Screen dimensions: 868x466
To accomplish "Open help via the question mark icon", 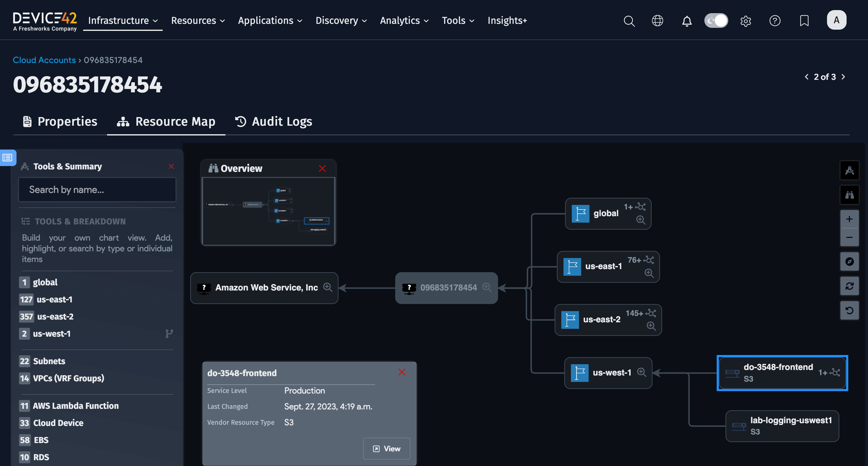I will click(775, 20).
